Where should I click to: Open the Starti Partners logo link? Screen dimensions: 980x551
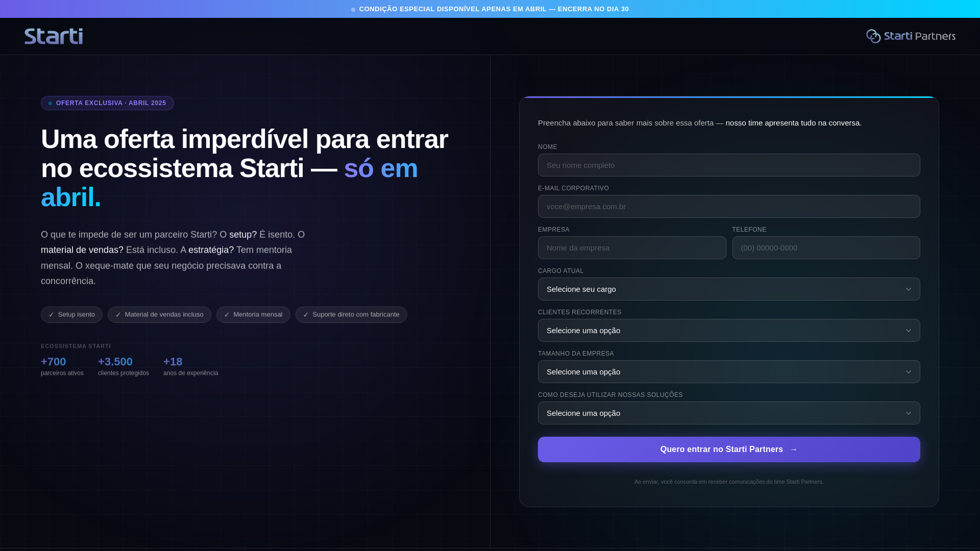[x=911, y=36]
